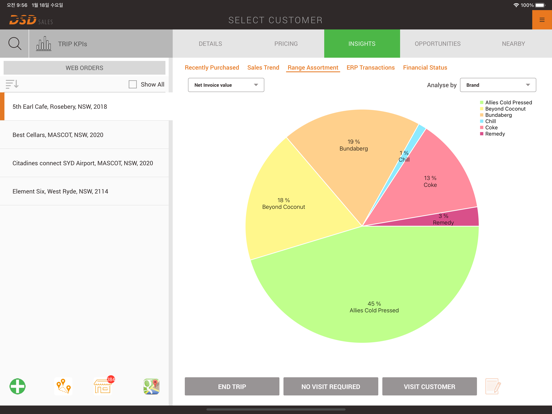Tap the Wi-Fi status icon
The width and height of the screenshot is (552, 414).
coord(516,5)
